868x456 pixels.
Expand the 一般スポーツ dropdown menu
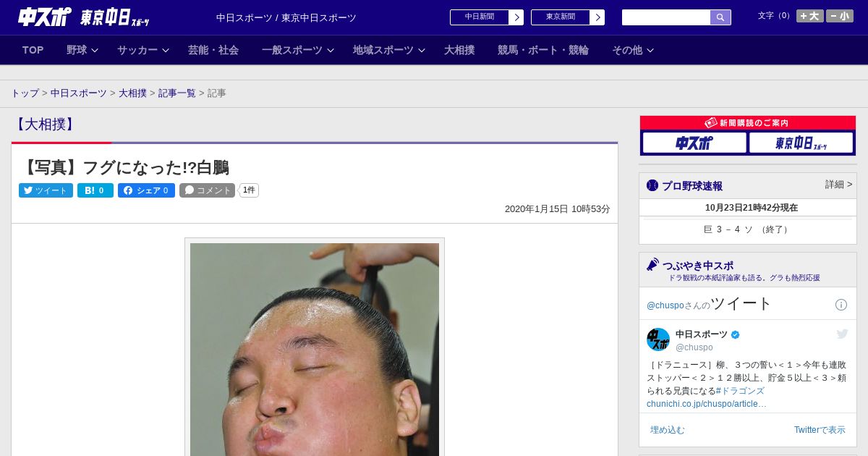[298, 50]
